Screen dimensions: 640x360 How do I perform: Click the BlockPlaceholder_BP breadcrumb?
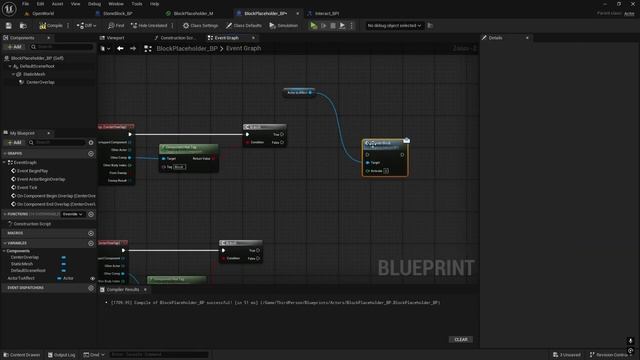(187, 49)
